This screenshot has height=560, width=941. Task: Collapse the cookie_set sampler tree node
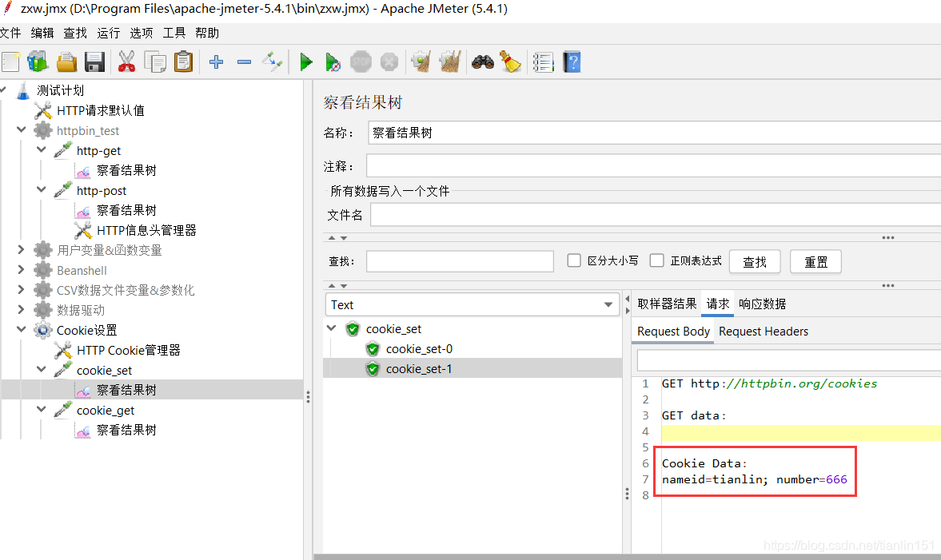pyautogui.click(x=42, y=369)
